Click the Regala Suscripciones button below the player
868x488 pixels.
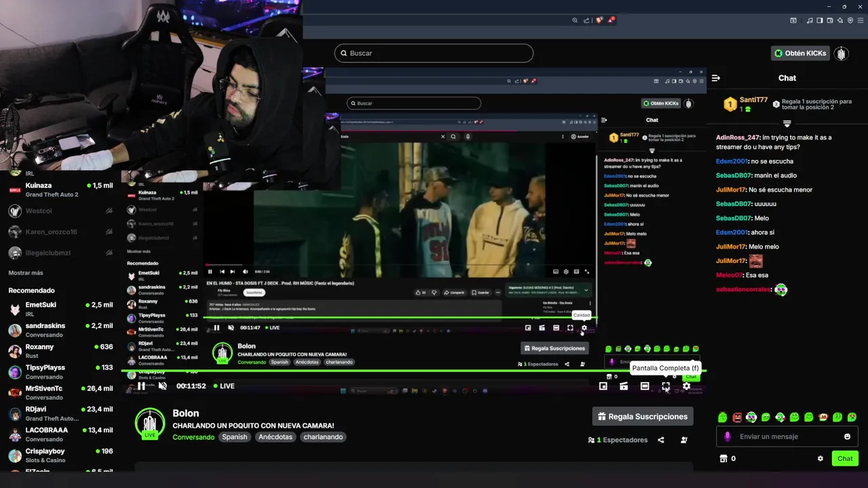(x=643, y=416)
